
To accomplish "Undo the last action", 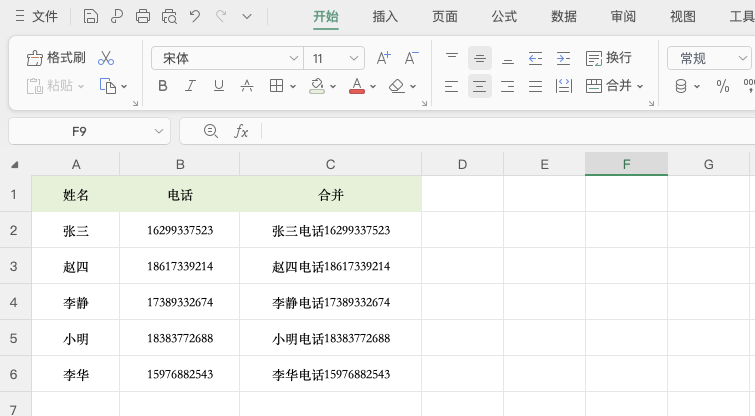I will click(195, 16).
